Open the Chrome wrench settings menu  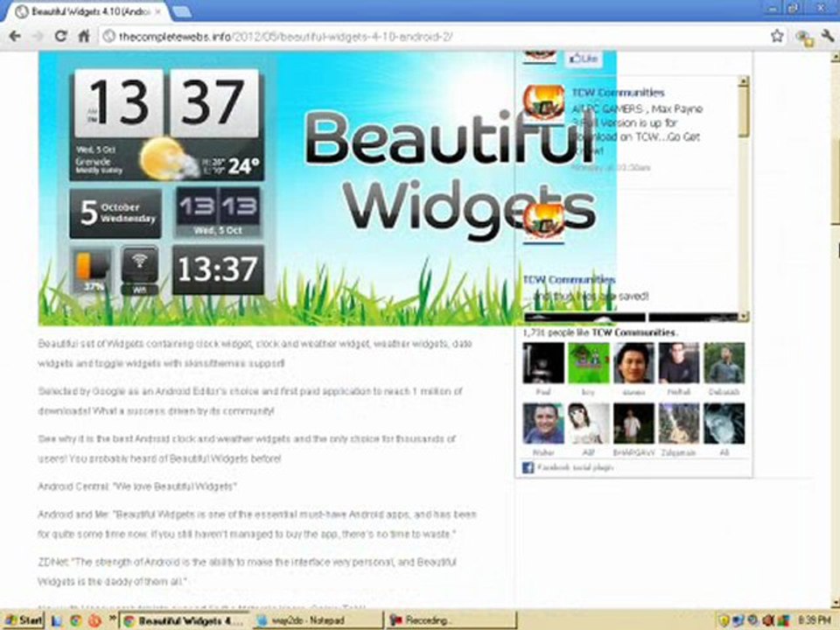pyautogui.click(x=827, y=36)
